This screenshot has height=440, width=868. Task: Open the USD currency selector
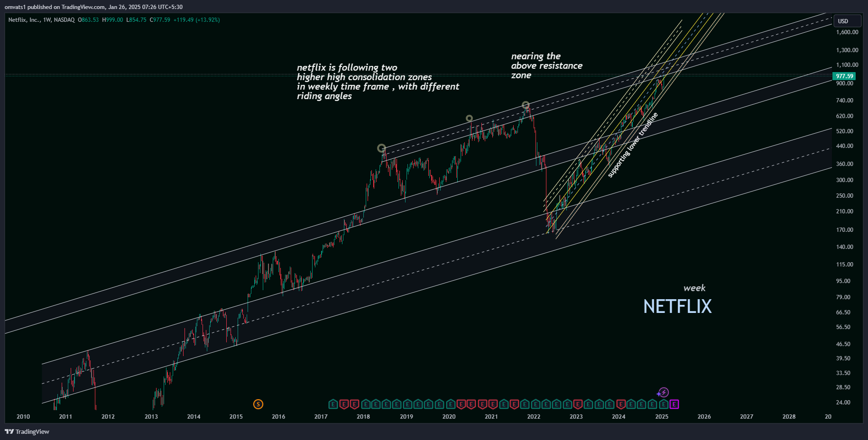[x=847, y=21]
